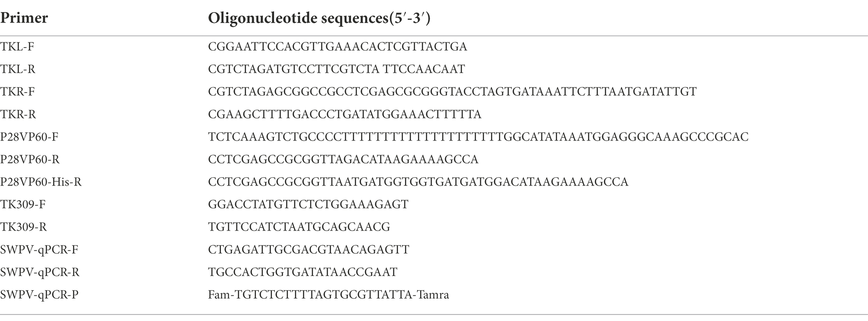868x321 pixels.
Task: Click the Primer column header
Action: (x=24, y=18)
